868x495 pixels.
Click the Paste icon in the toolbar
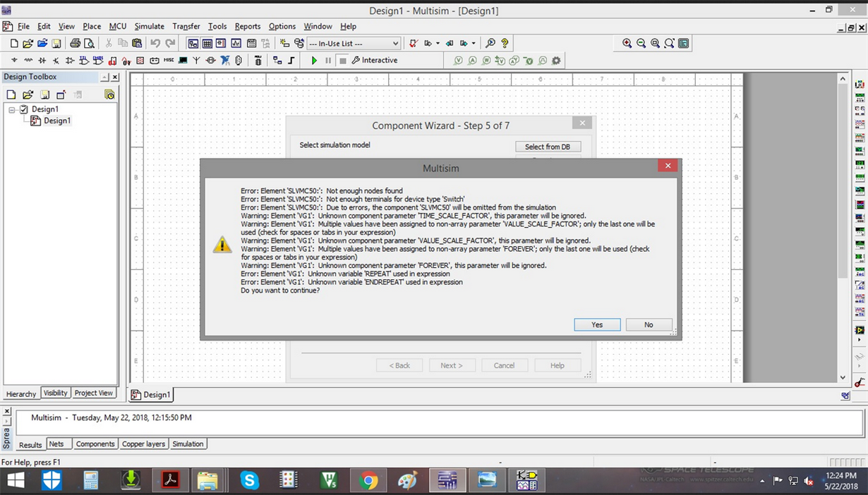pos(137,43)
